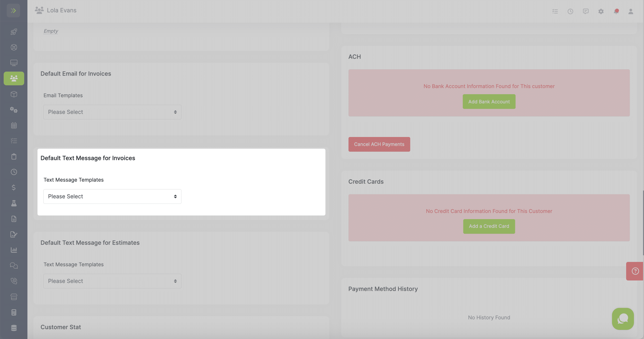Open the database stack icon in sidebar
The width and height of the screenshot is (644, 339).
14,328
